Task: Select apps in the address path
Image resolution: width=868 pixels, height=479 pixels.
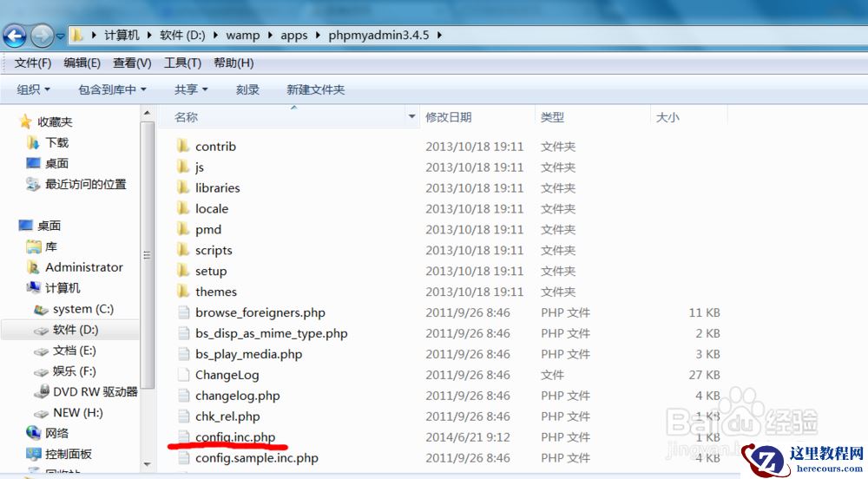Action: [x=294, y=36]
